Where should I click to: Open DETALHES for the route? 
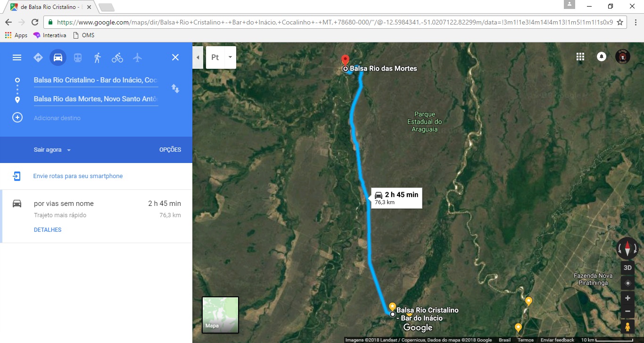[x=48, y=230]
